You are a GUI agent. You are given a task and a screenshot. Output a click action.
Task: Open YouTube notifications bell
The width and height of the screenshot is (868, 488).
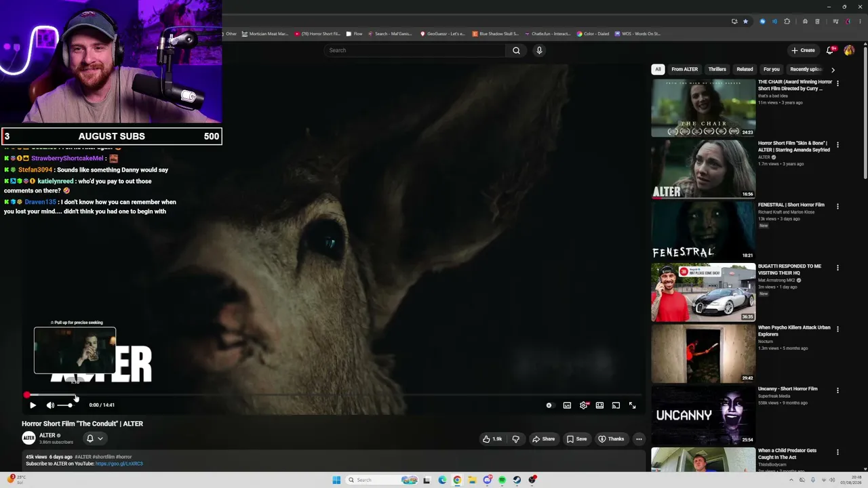point(831,50)
